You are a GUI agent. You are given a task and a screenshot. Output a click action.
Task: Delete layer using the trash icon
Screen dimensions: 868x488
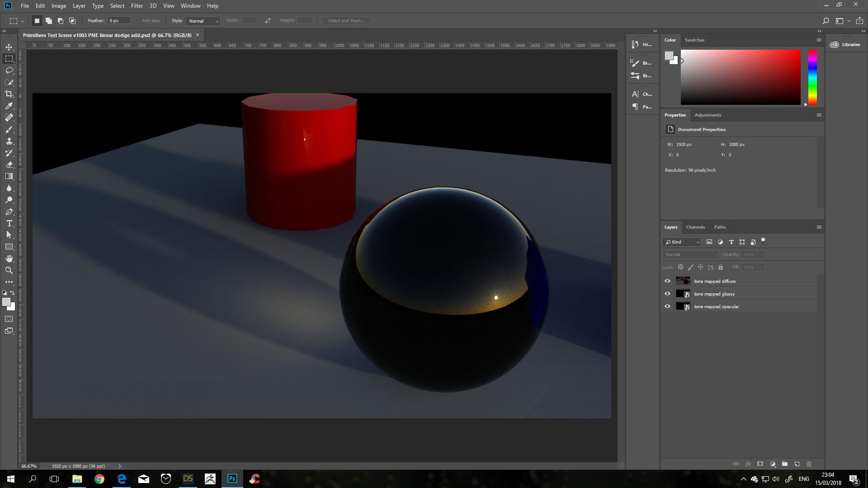point(809,464)
